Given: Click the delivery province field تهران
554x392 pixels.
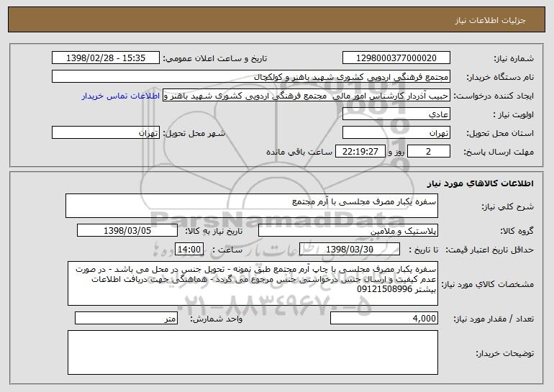Looking at the screenshot, I should 396,133.
